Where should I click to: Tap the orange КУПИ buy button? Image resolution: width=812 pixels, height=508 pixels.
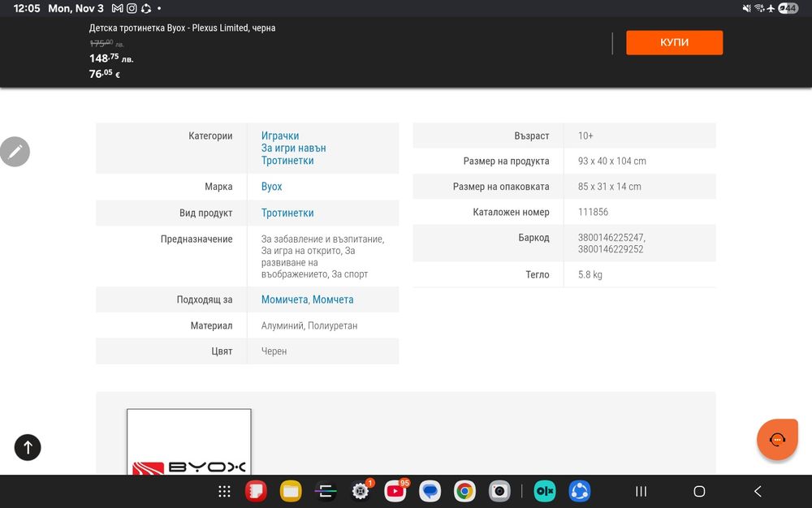674,42
